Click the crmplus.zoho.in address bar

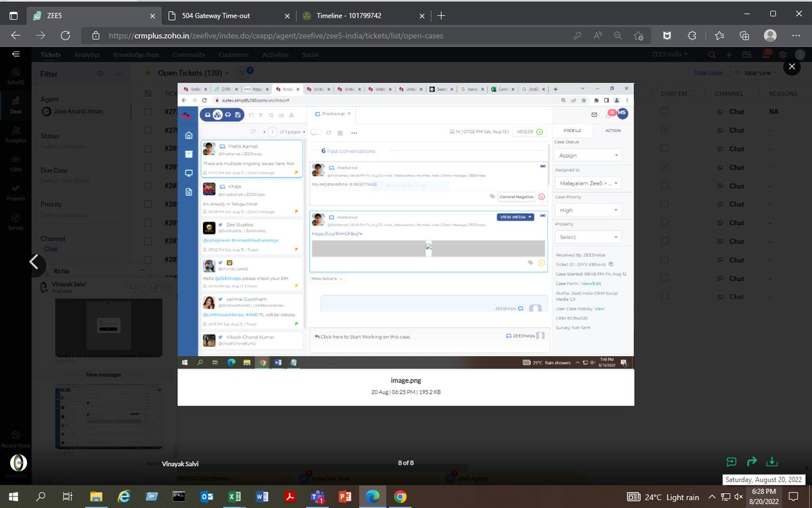pyautogui.click(x=325, y=35)
